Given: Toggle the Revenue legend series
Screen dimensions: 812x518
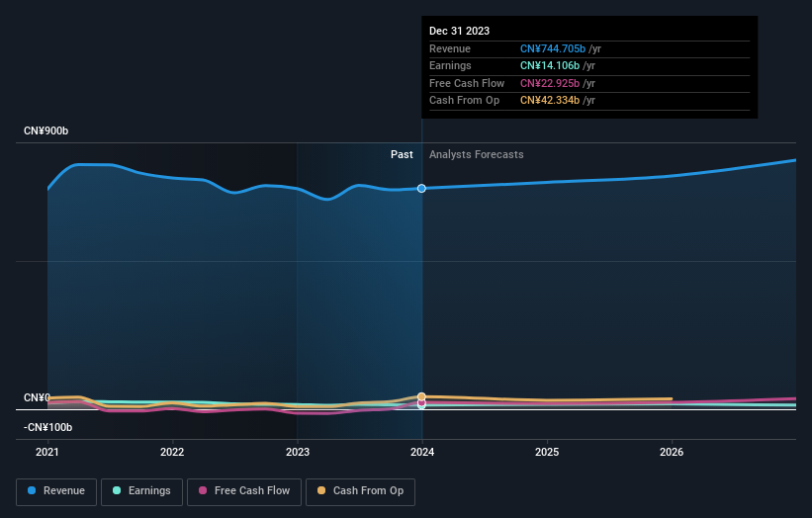Looking at the screenshot, I should click(x=56, y=491).
